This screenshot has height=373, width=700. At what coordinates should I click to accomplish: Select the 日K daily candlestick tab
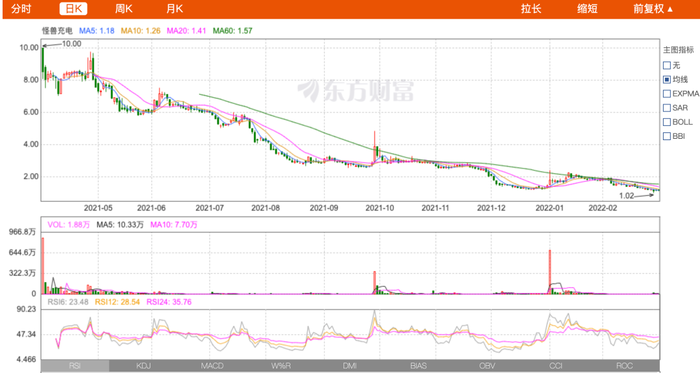[73, 9]
